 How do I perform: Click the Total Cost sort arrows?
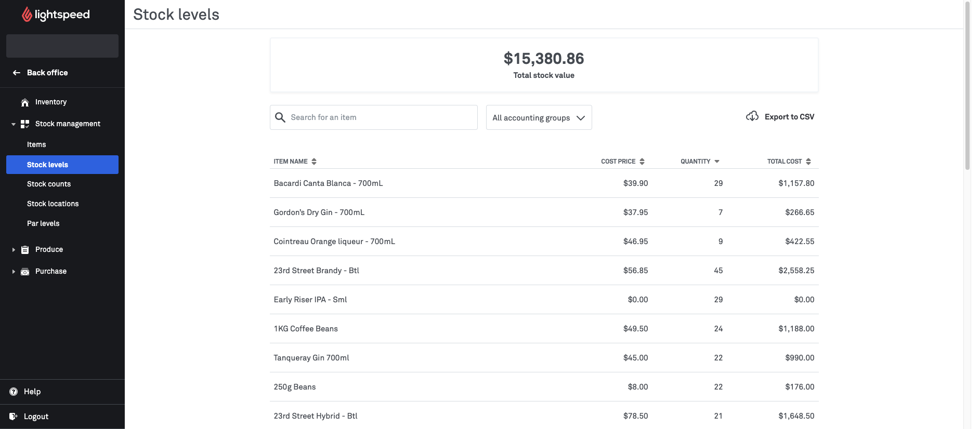tap(808, 162)
